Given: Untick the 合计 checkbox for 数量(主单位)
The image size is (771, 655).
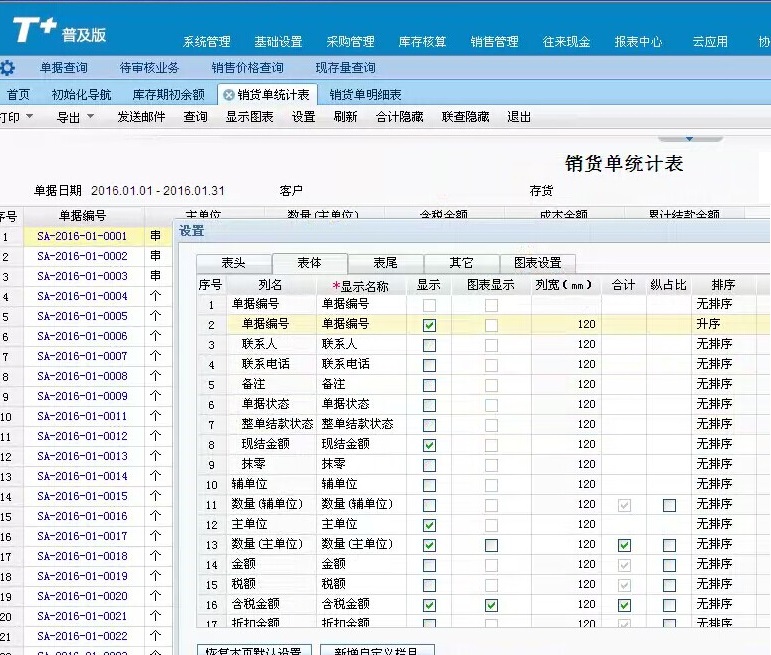Looking at the screenshot, I should pyautogui.click(x=624, y=544).
